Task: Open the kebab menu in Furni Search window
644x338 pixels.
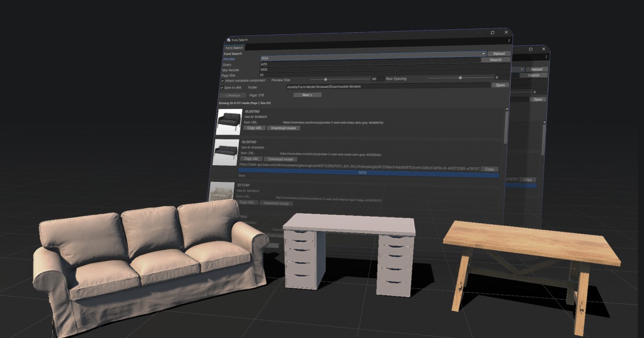Action: click(509, 41)
